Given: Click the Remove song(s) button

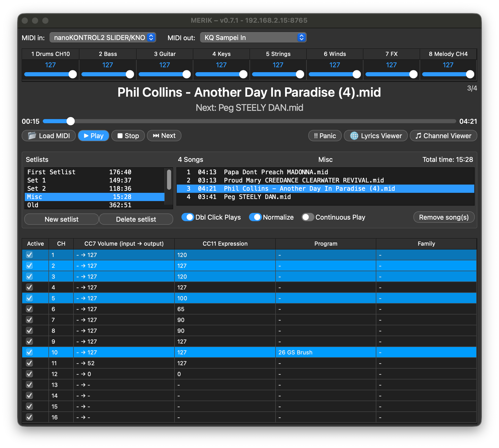Looking at the screenshot, I should (x=444, y=217).
